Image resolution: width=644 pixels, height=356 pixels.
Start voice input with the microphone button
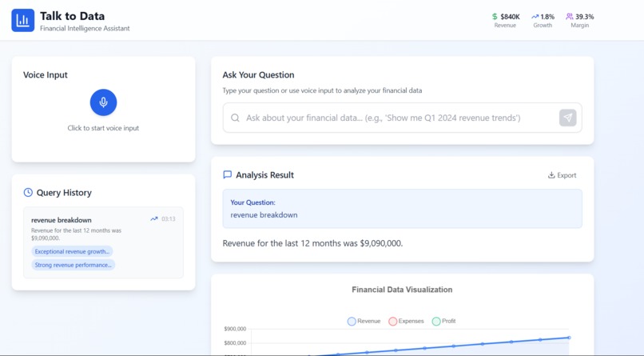click(x=104, y=102)
